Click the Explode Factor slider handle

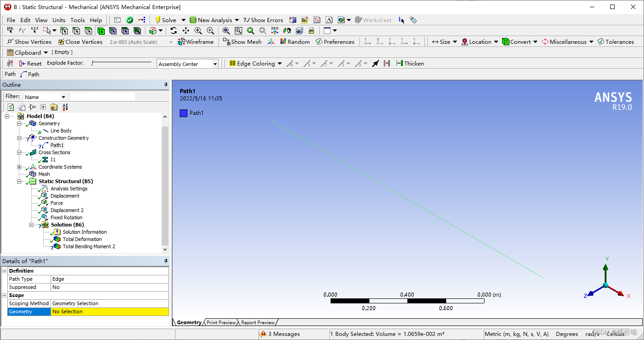coord(92,63)
